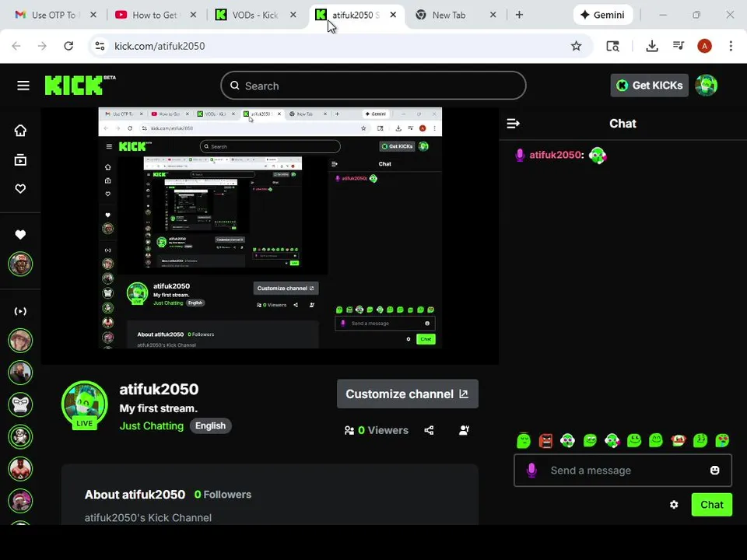This screenshot has width=747, height=560.
Task: Switch to the How to Get YouTube tab
Action: tap(155, 16)
